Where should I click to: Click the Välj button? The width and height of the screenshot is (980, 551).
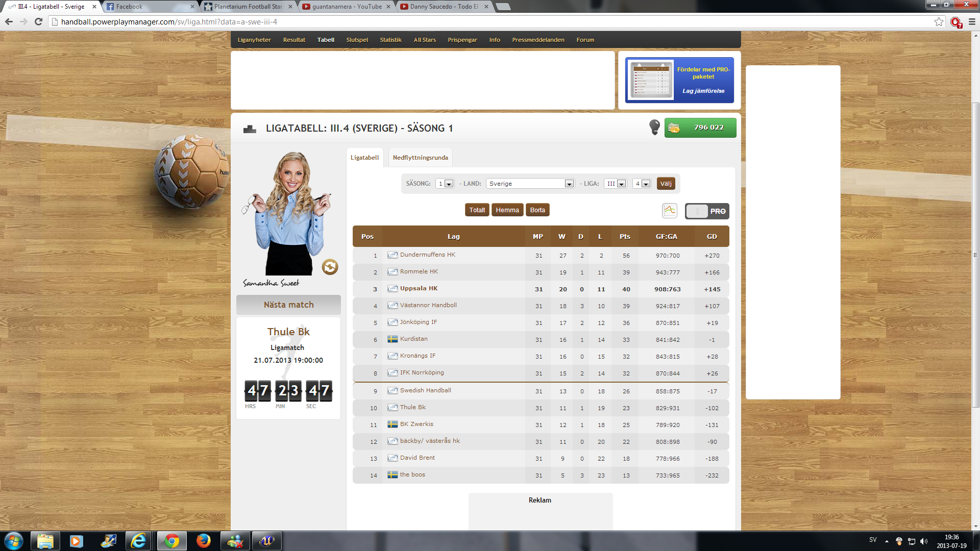[666, 184]
